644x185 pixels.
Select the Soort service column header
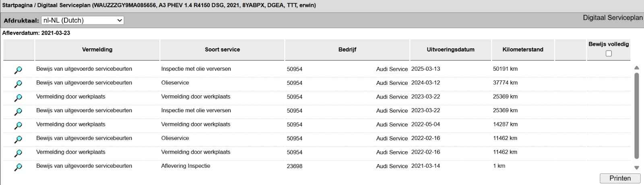coord(222,49)
